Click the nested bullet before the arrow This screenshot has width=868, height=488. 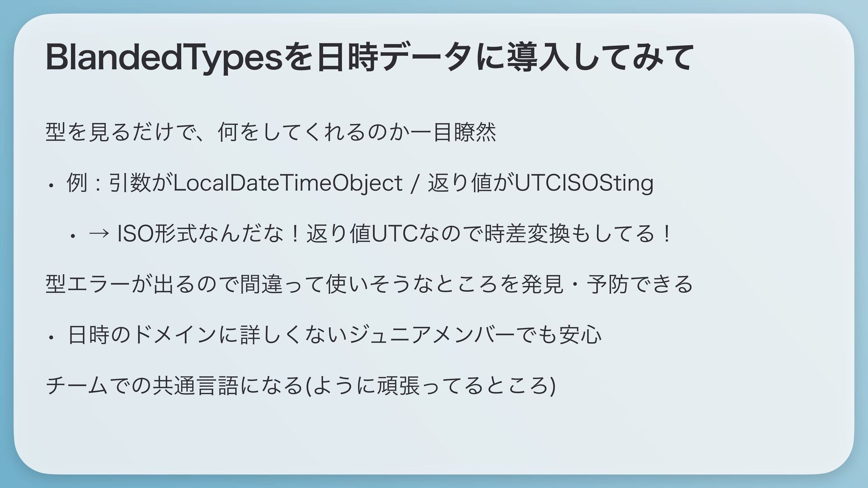[74, 235]
